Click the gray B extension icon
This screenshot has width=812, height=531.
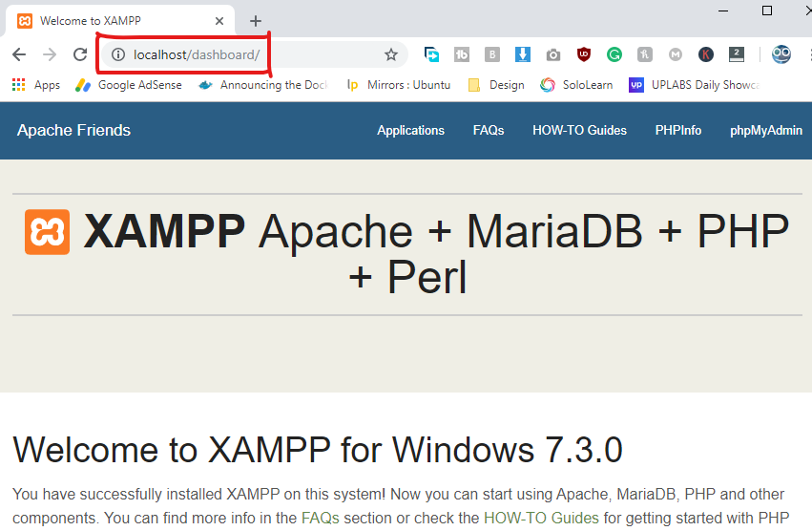tap(492, 54)
